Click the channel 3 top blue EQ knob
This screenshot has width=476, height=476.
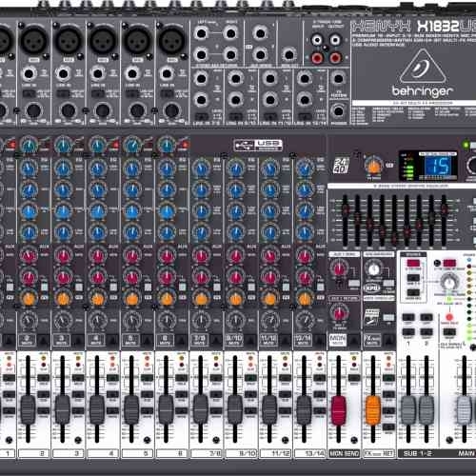63,169
